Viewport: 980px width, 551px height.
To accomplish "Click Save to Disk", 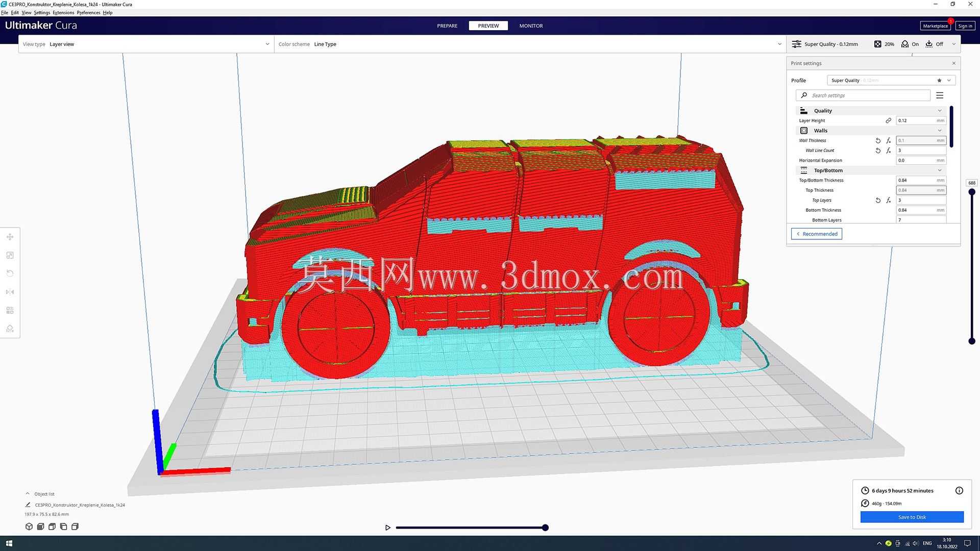I will tap(912, 517).
